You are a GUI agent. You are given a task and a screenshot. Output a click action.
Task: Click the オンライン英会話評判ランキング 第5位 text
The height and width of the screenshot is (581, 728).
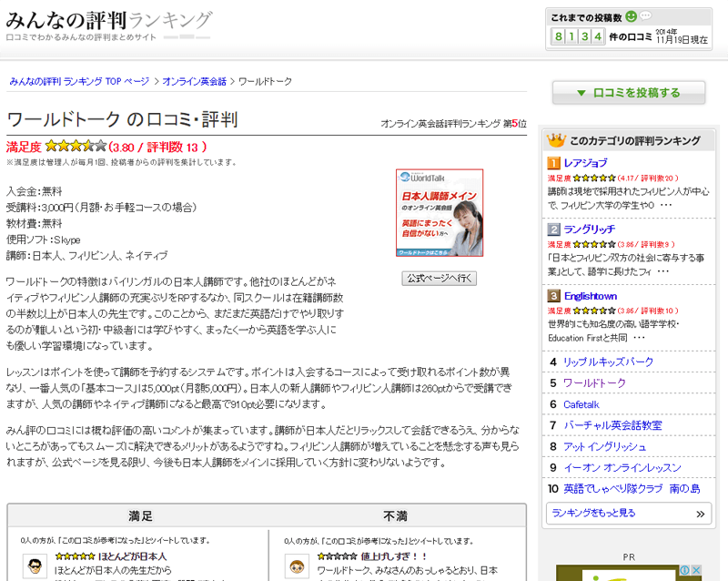click(453, 124)
